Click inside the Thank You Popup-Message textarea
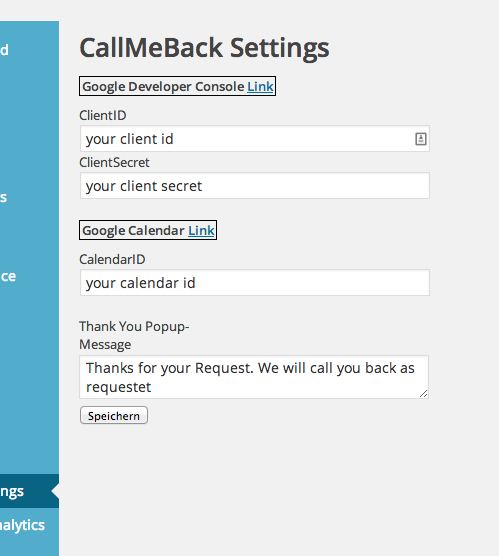Screen dimensions: 499x556 (254, 377)
